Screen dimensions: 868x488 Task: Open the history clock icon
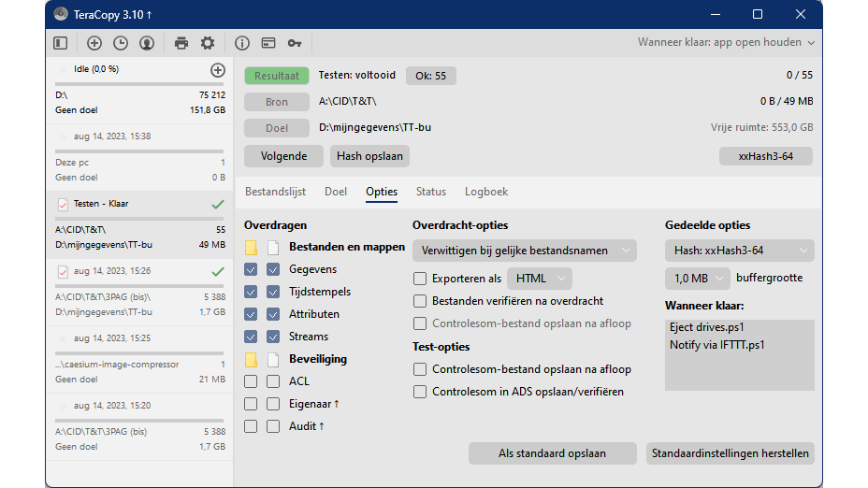[120, 43]
